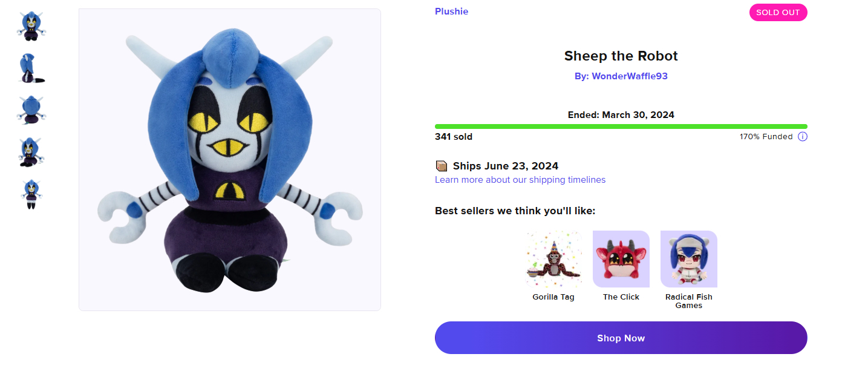Click the Gorilla Tag text label

(553, 297)
